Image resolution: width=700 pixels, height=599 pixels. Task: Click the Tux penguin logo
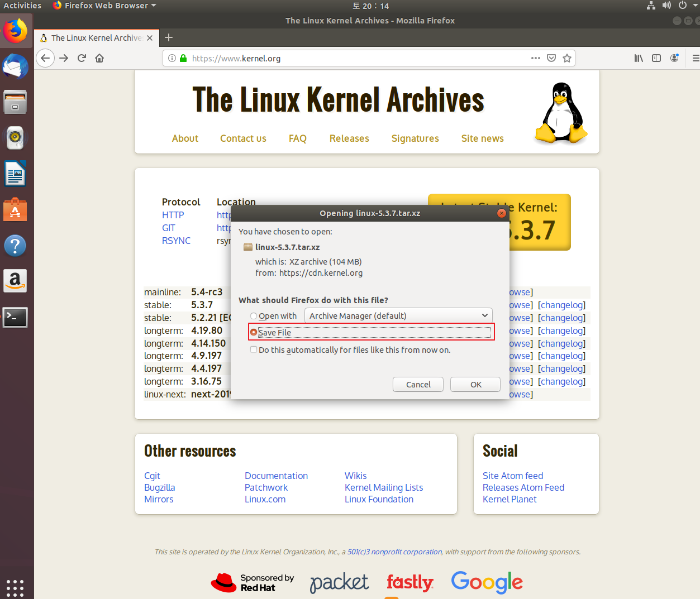(x=561, y=112)
